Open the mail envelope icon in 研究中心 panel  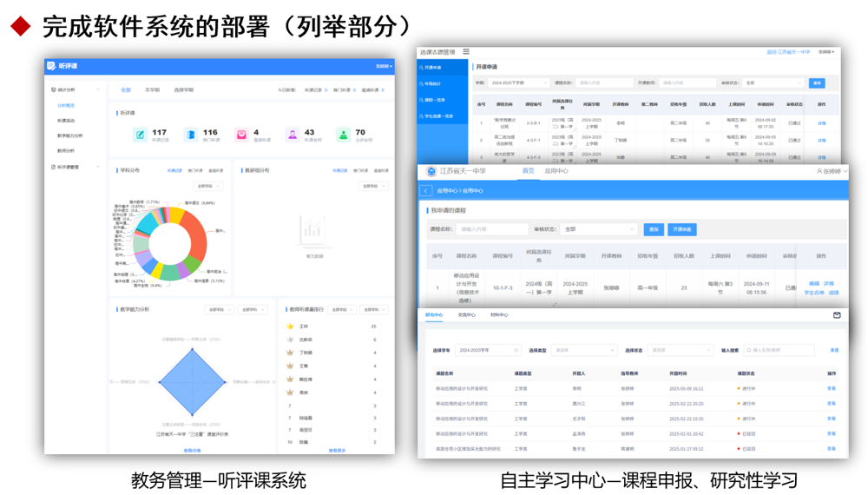(x=837, y=315)
